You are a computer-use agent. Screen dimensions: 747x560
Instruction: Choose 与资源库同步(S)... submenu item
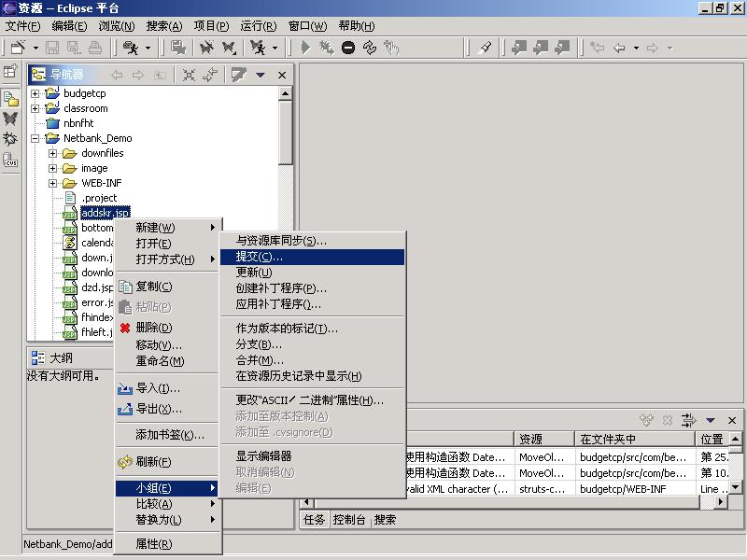coord(312,241)
